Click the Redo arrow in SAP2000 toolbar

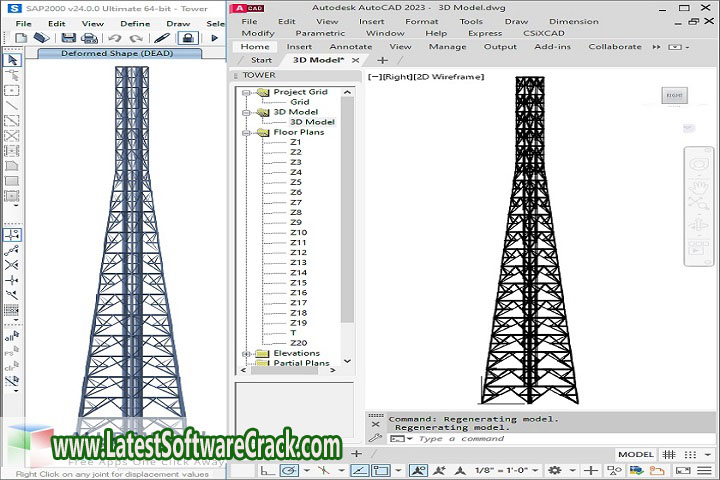point(136,38)
